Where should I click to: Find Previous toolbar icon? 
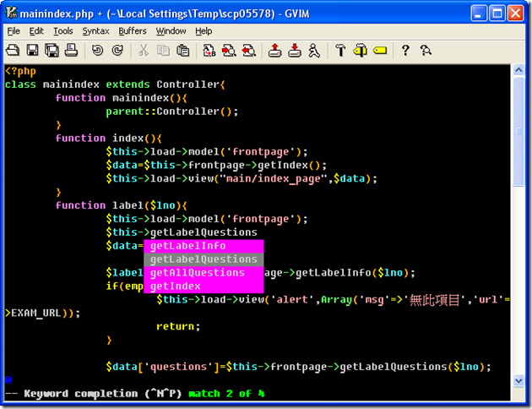249,51
